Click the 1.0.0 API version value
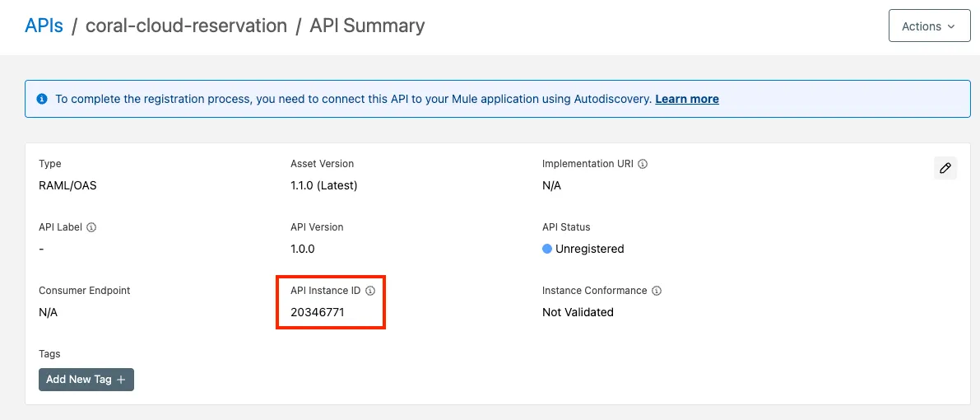Screen dimensions: 980x420 (303, 249)
